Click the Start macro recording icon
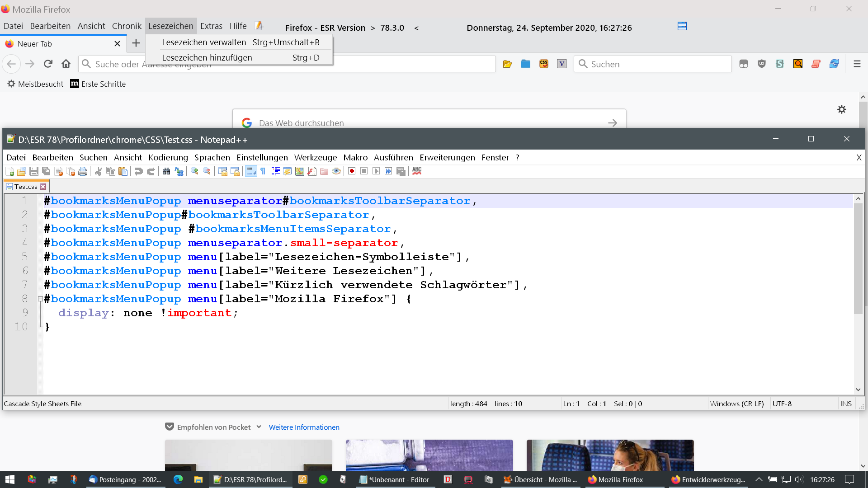This screenshot has width=868, height=488. [x=352, y=171]
